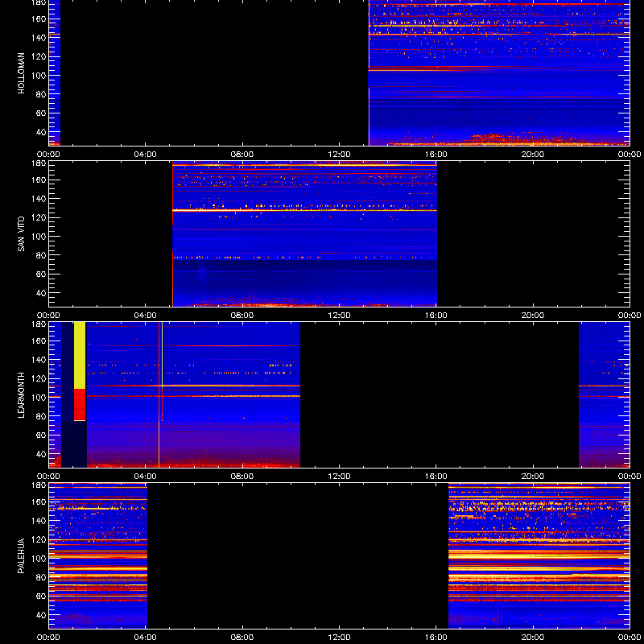This screenshot has height=644, width=644.
Task: Click the SAN VITO station axis label
Action: click(21, 234)
